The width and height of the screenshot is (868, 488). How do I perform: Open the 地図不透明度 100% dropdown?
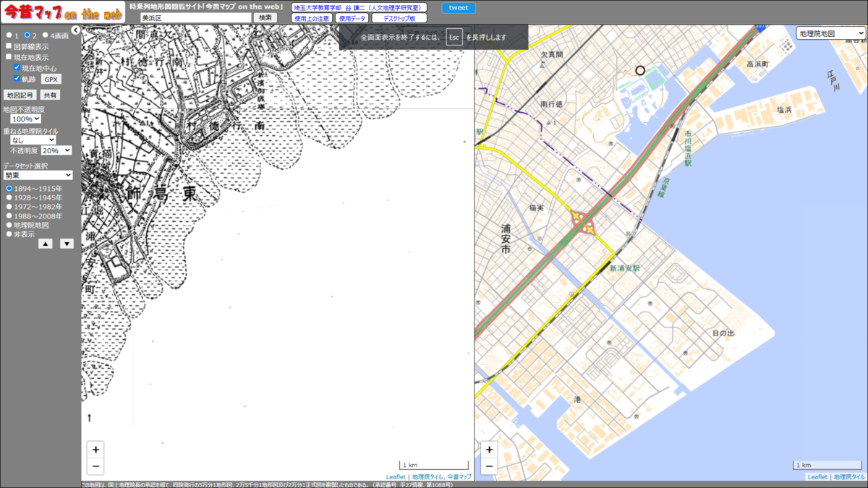coord(26,119)
